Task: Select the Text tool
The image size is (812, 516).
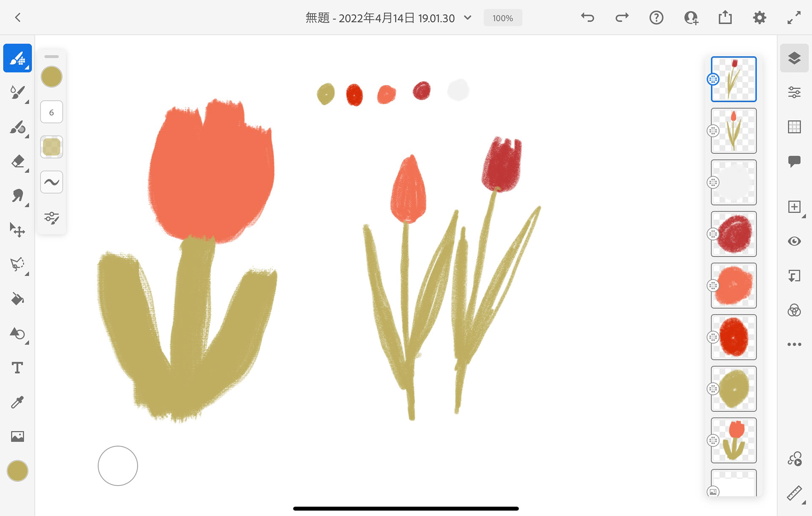Action: [x=18, y=368]
